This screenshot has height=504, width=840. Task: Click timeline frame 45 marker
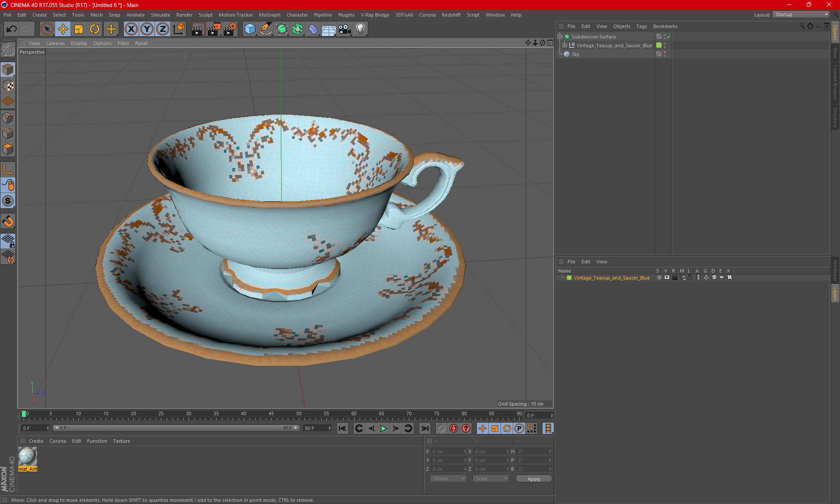click(271, 414)
